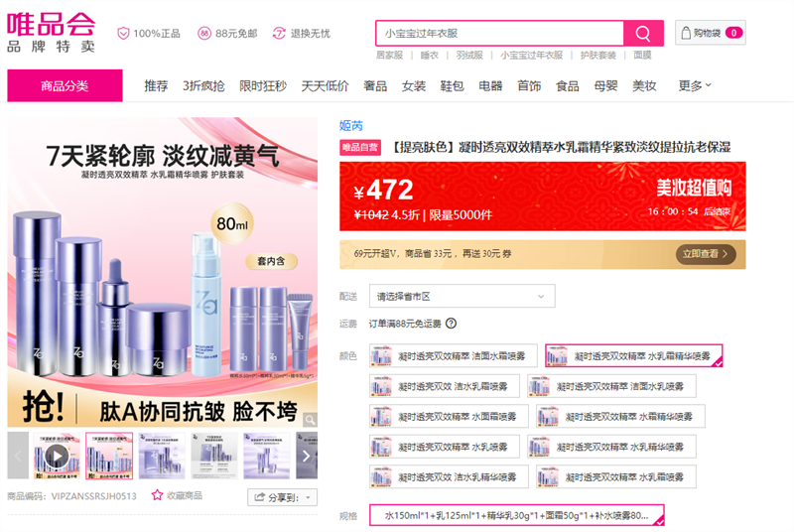This screenshot has width=794, height=532.
Task: Open the 请选择省市区 delivery dropdown
Action: [x=462, y=296]
